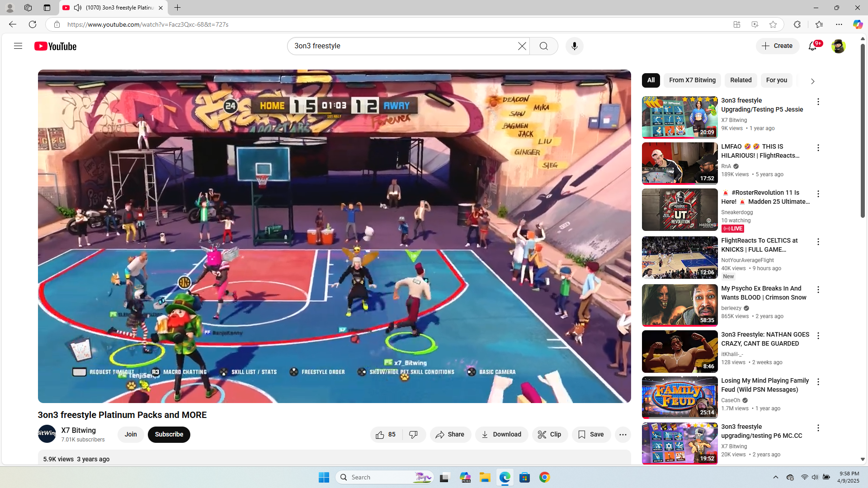Viewport: 868px width, 488px height.
Task: Open options for NATHAN GOES CRAZY video
Action: pyautogui.click(x=818, y=336)
